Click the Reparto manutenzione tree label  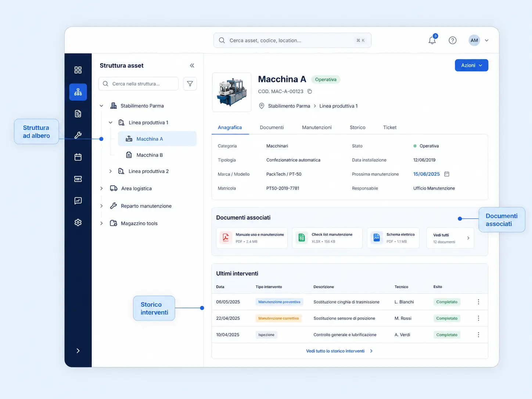pyautogui.click(x=146, y=206)
